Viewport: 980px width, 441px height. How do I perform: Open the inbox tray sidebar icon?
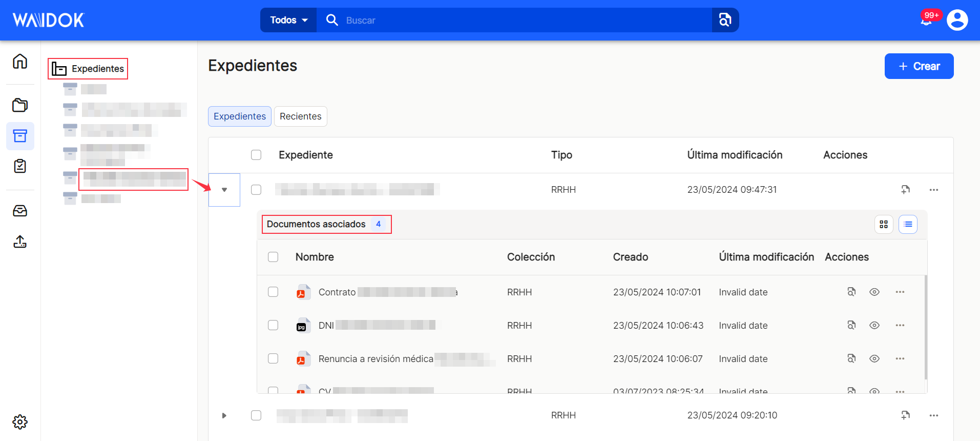point(20,211)
